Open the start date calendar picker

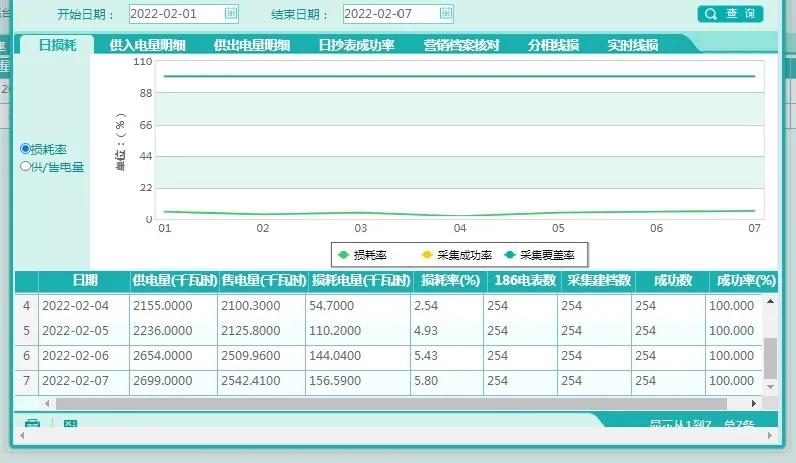coord(230,13)
